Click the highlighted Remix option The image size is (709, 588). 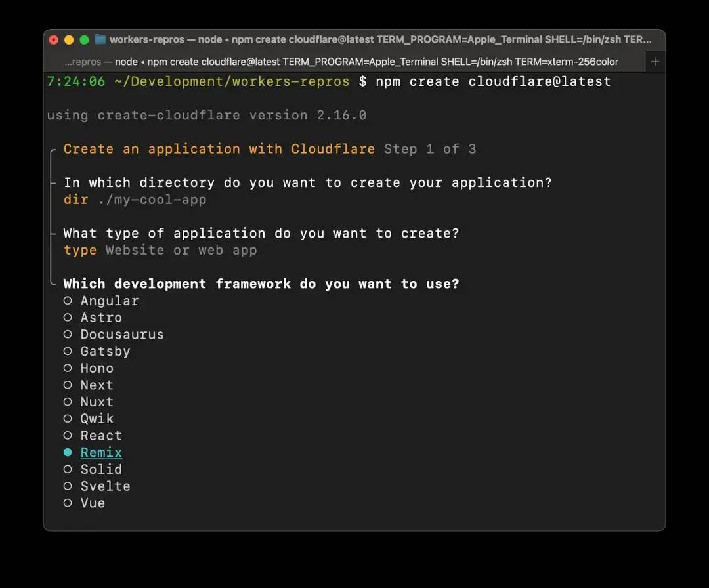point(100,453)
